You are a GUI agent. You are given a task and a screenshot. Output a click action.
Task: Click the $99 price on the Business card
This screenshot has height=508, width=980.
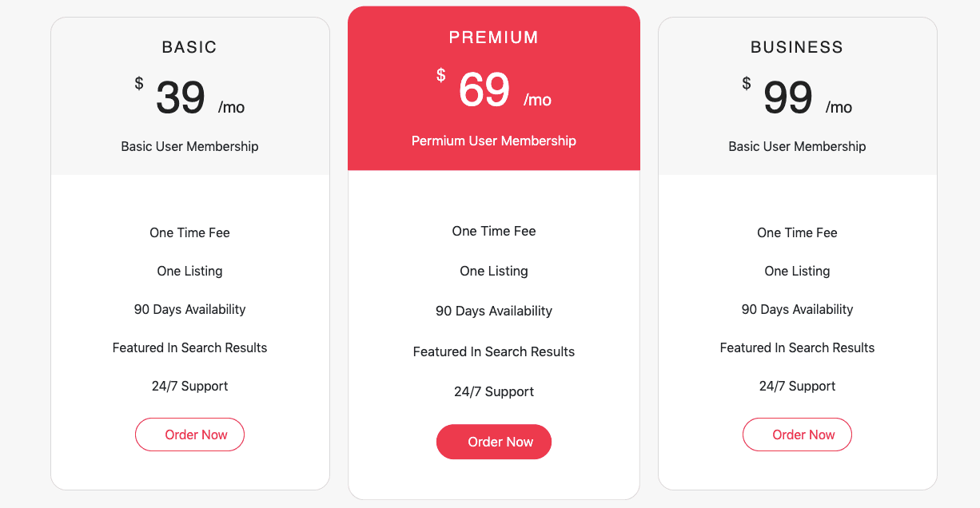(787, 96)
